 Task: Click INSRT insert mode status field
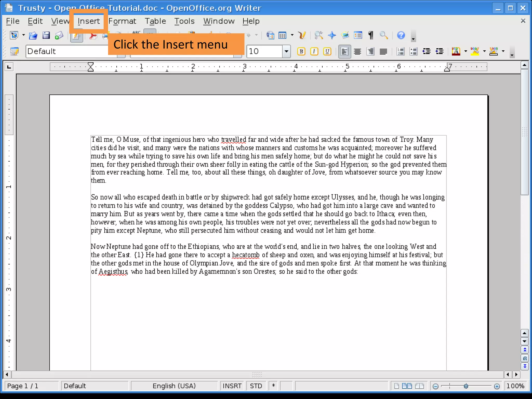pos(232,386)
